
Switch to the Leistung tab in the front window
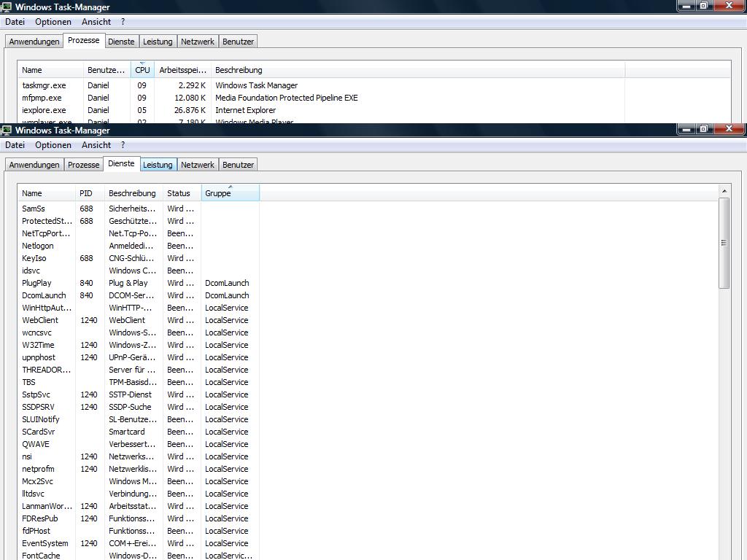(158, 165)
